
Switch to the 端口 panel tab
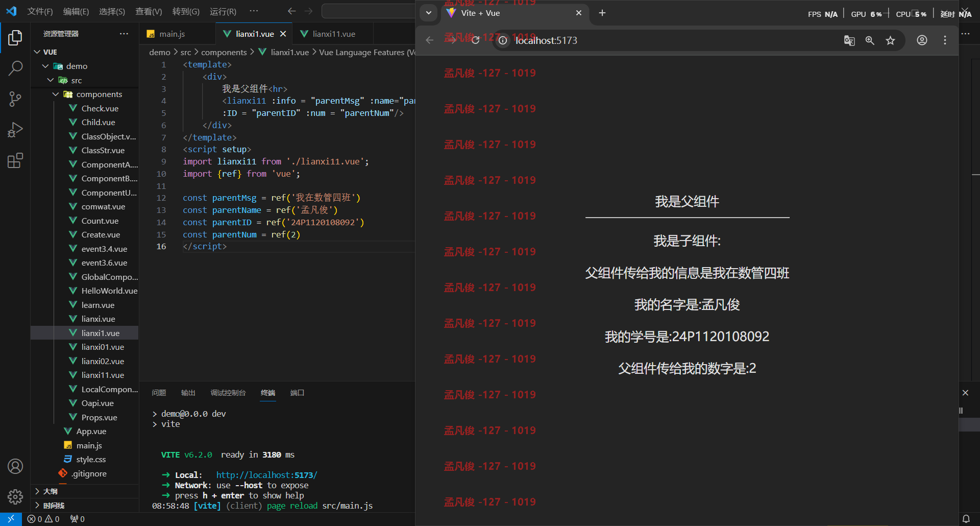pyautogui.click(x=297, y=393)
